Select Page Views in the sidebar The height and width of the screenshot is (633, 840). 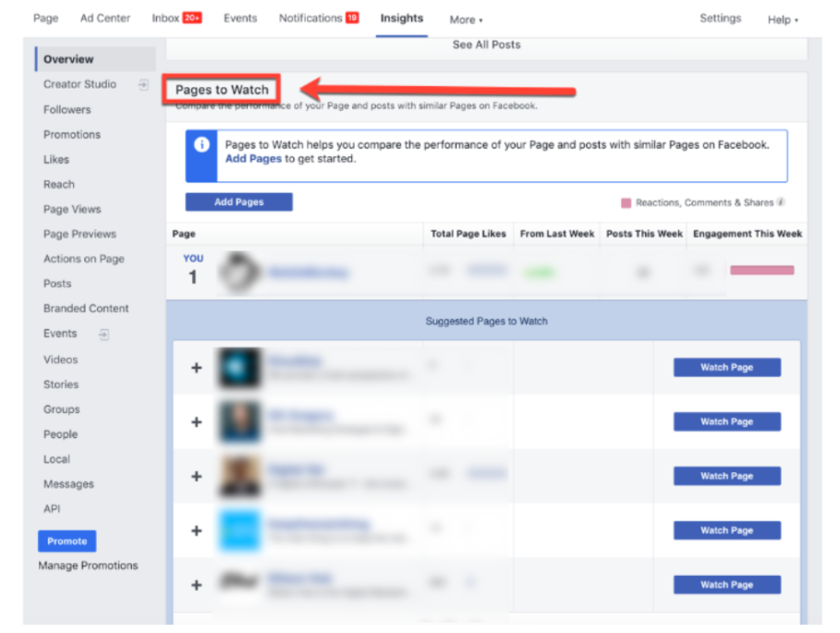tap(72, 210)
